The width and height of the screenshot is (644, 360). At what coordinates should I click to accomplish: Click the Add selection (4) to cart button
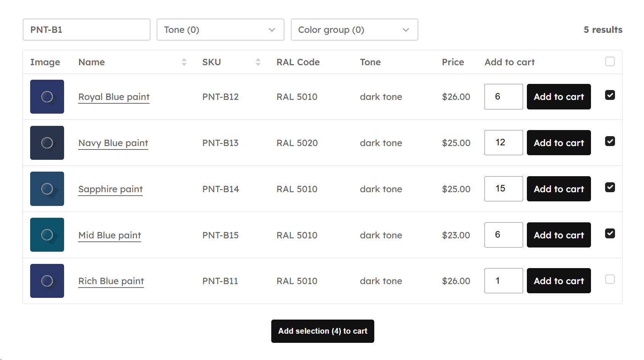click(322, 331)
